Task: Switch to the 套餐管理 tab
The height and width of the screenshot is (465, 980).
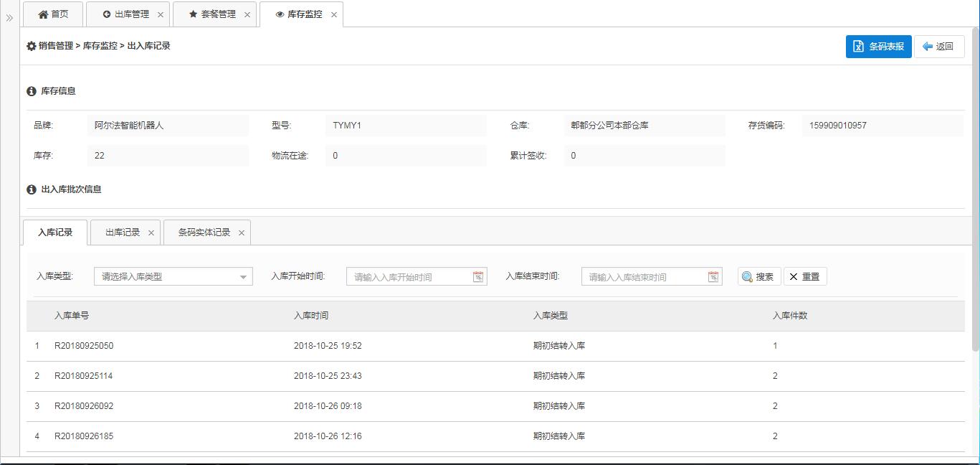Action: tap(212, 14)
